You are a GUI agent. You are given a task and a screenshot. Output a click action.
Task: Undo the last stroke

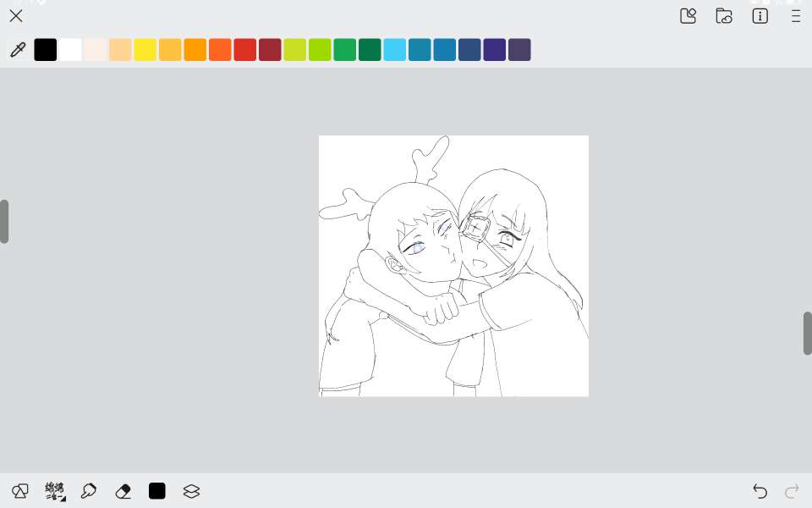760,491
